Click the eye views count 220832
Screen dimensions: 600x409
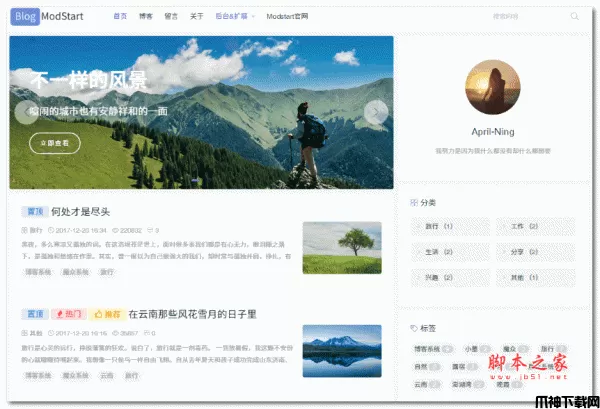coord(127,230)
